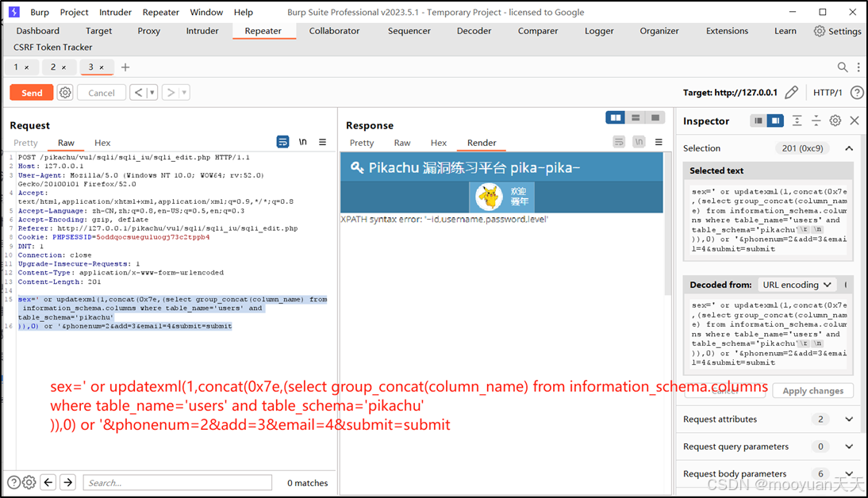
Task: Click the response pane vertical scrollbar
Action: [x=667, y=224]
